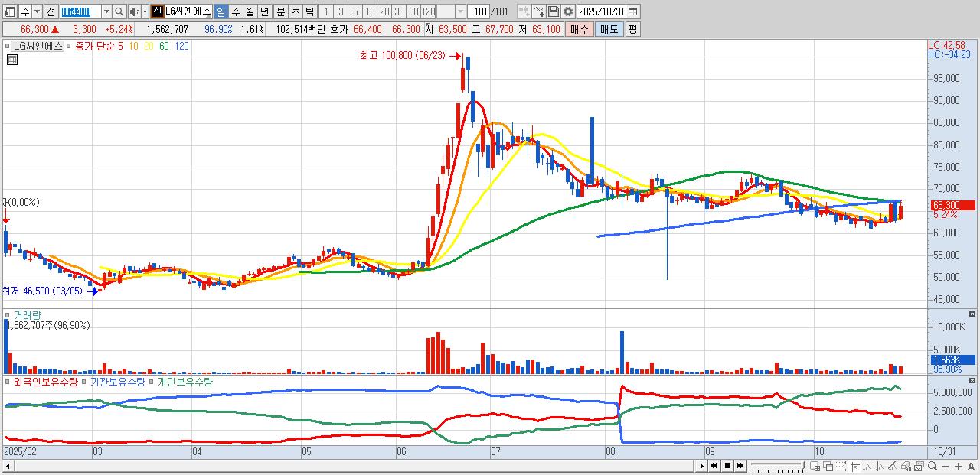Click the A text tool icon

coord(971,466)
